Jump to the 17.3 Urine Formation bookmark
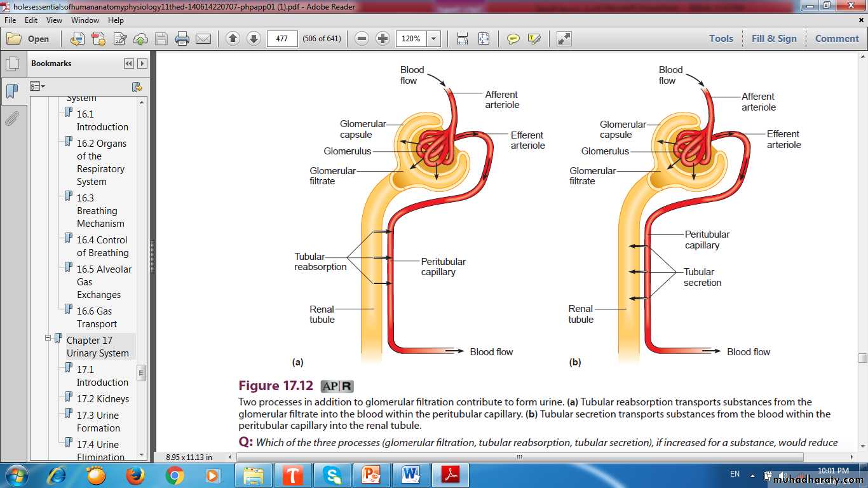The image size is (868, 488). (98, 421)
